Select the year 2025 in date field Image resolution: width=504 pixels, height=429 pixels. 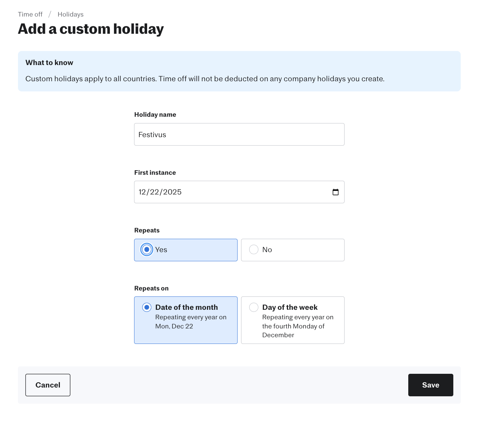(172, 192)
